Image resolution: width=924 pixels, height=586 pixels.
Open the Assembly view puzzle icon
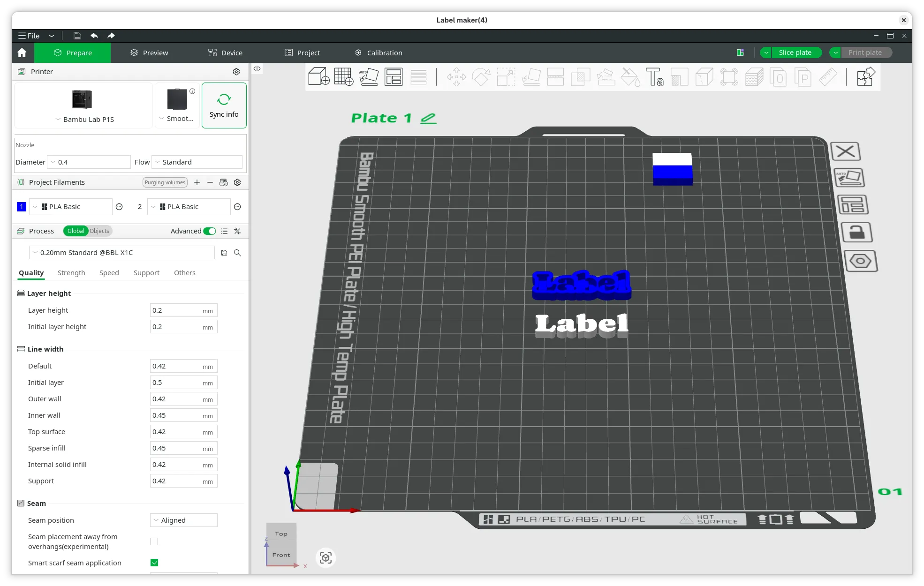(865, 77)
